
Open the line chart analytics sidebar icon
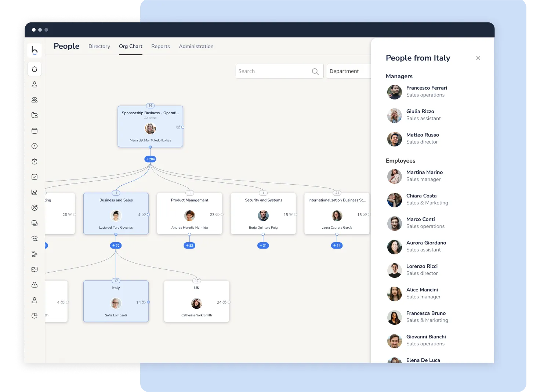35,192
